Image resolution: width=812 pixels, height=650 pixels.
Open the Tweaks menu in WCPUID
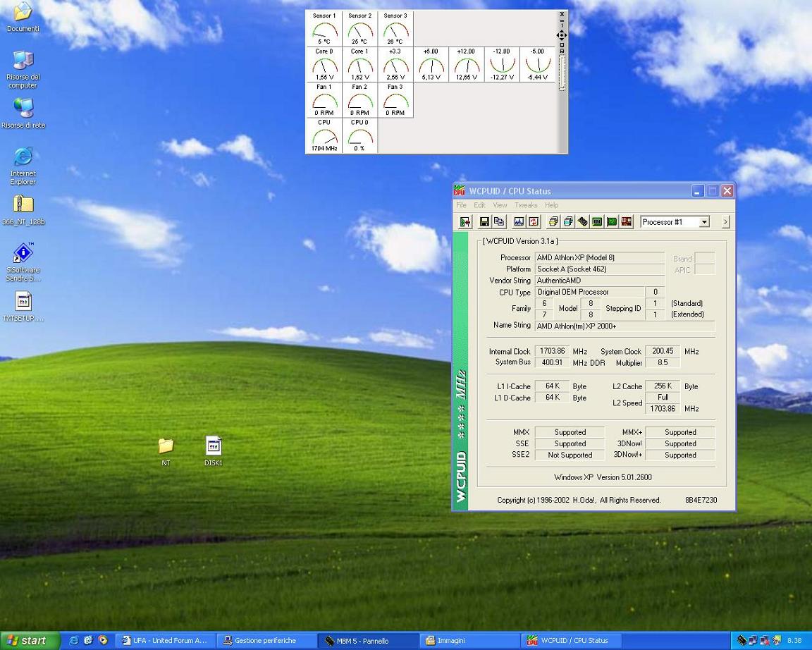pyautogui.click(x=526, y=205)
